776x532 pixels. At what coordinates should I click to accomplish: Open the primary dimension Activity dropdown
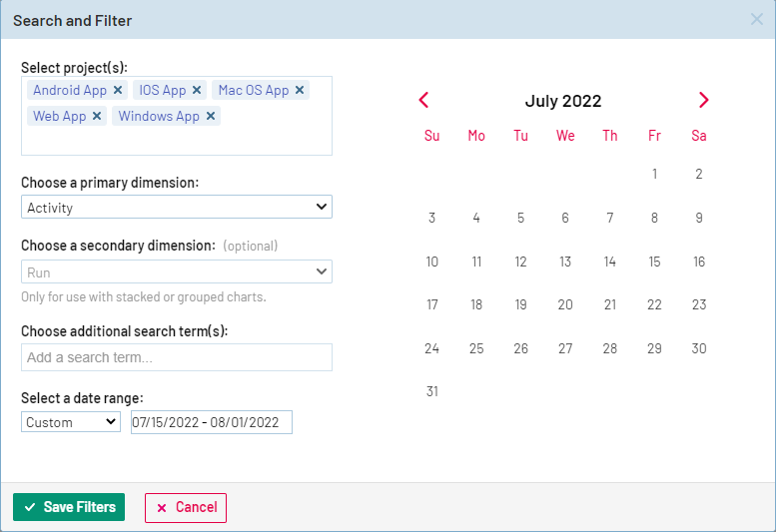tap(176, 207)
